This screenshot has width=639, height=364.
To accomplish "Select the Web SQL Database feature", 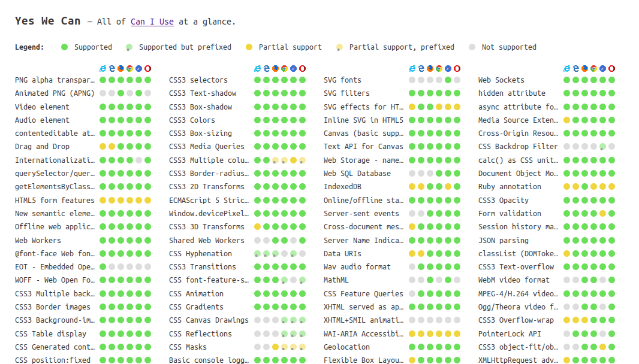I will [x=357, y=174].
